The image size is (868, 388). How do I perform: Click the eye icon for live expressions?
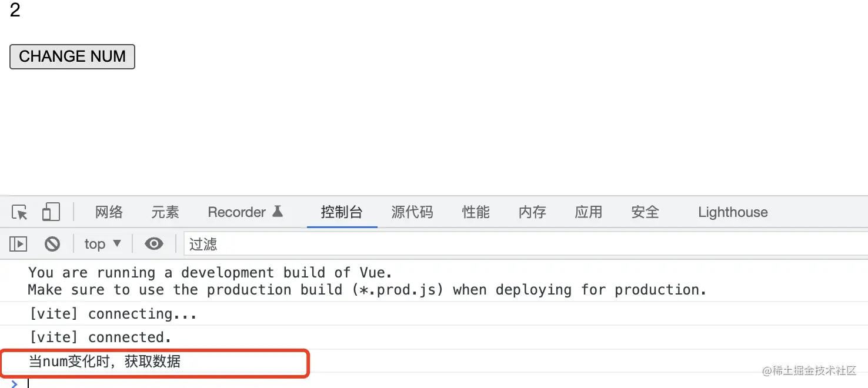(x=154, y=244)
